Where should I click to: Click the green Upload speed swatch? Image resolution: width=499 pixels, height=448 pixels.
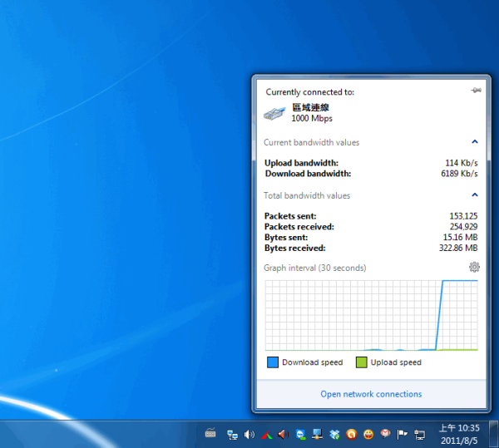click(x=361, y=362)
